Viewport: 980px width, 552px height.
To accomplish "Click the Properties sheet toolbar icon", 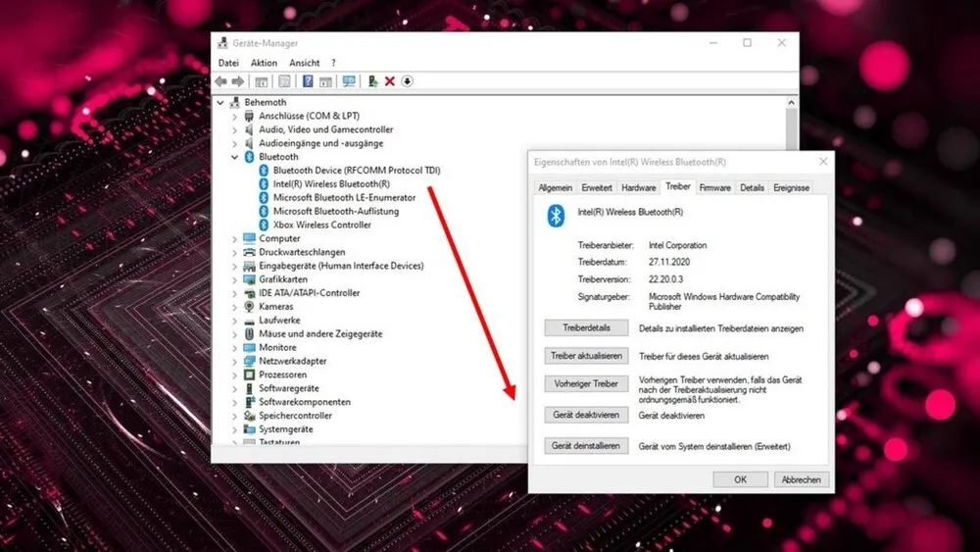I will click(x=284, y=81).
